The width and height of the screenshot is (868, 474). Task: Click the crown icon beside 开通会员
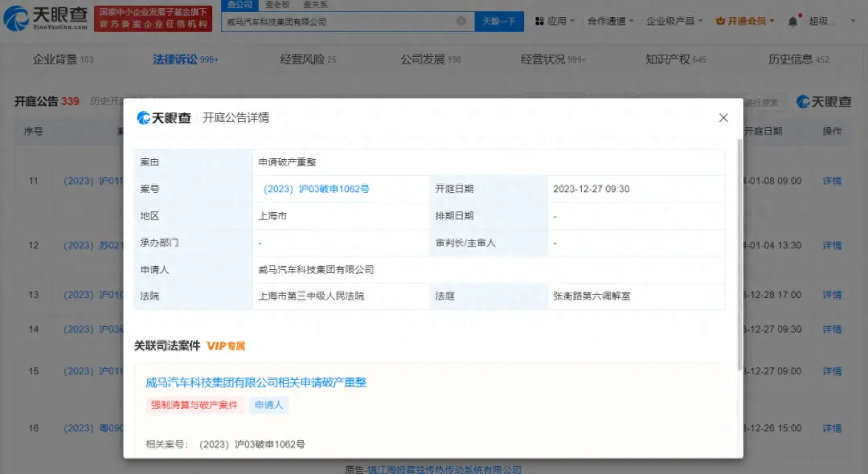720,21
